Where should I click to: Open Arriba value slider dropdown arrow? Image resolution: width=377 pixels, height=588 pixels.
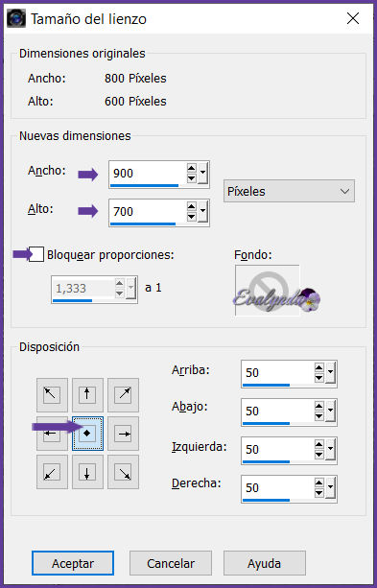331,373
